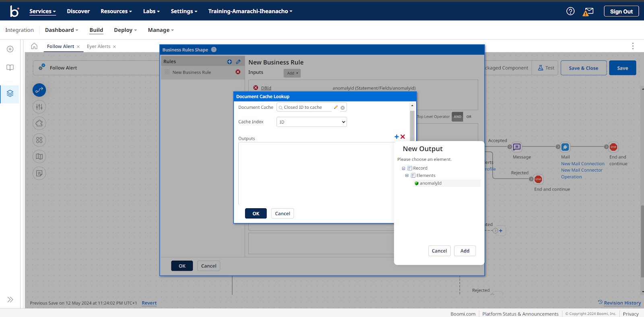Viewport: 644px width, 317px height.
Task: Select the map palette icon
Action: (x=39, y=157)
